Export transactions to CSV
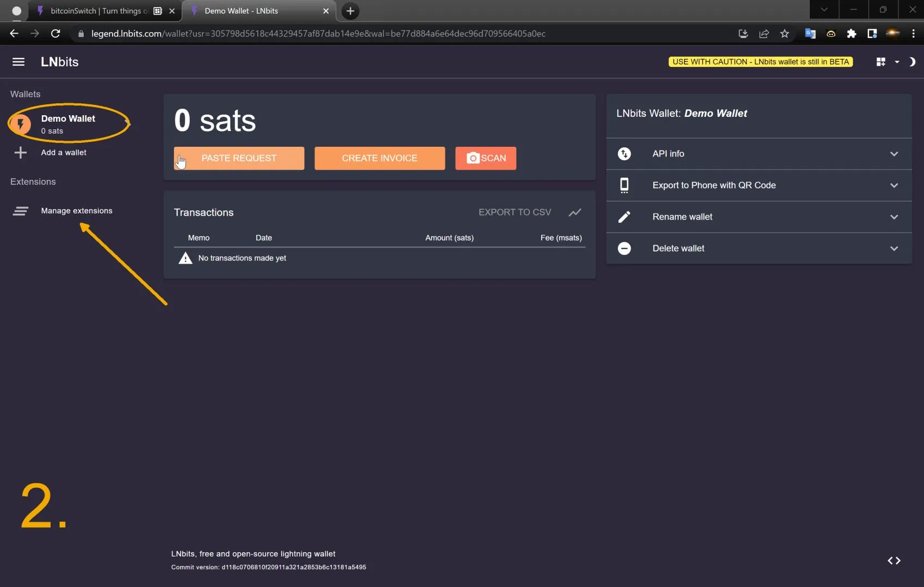 tap(514, 213)
